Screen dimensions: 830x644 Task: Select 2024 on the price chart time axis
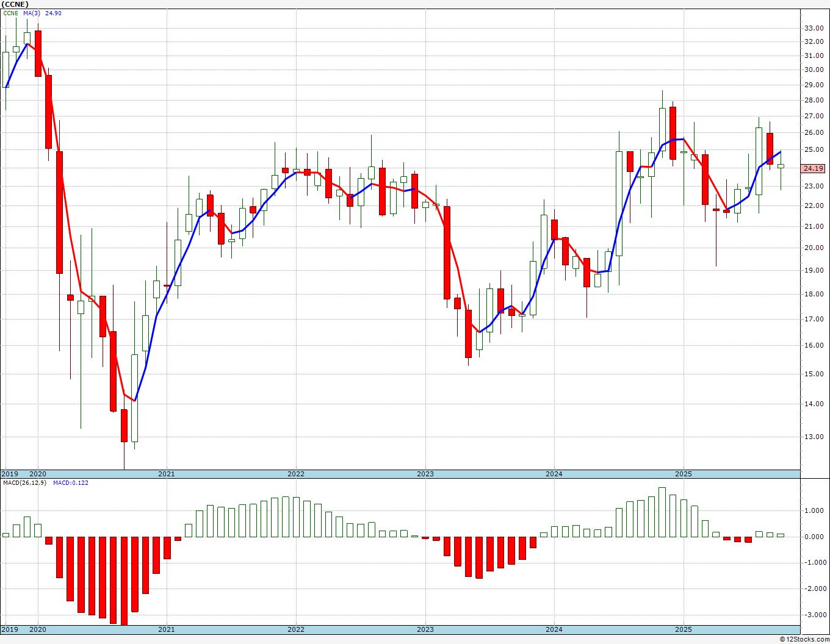pos(554,474)
